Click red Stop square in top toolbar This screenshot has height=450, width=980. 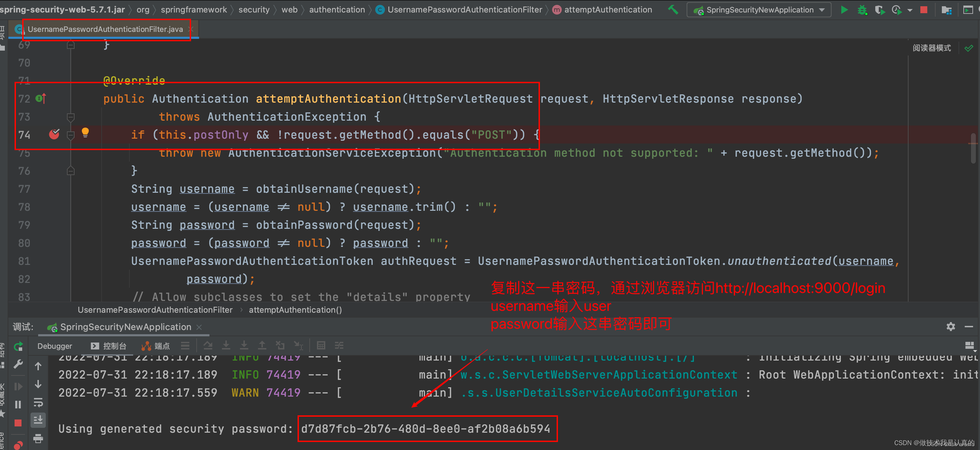pyautogui.click(x=924, y=9)
